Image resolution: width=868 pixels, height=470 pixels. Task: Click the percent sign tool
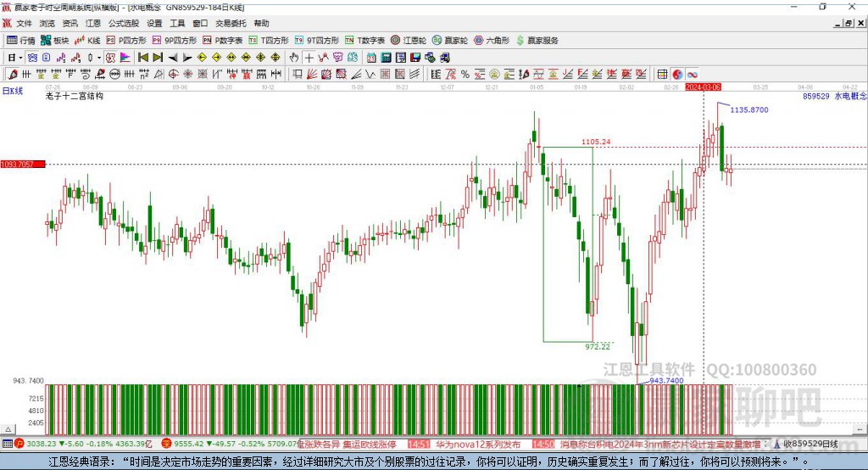(465, 75)
